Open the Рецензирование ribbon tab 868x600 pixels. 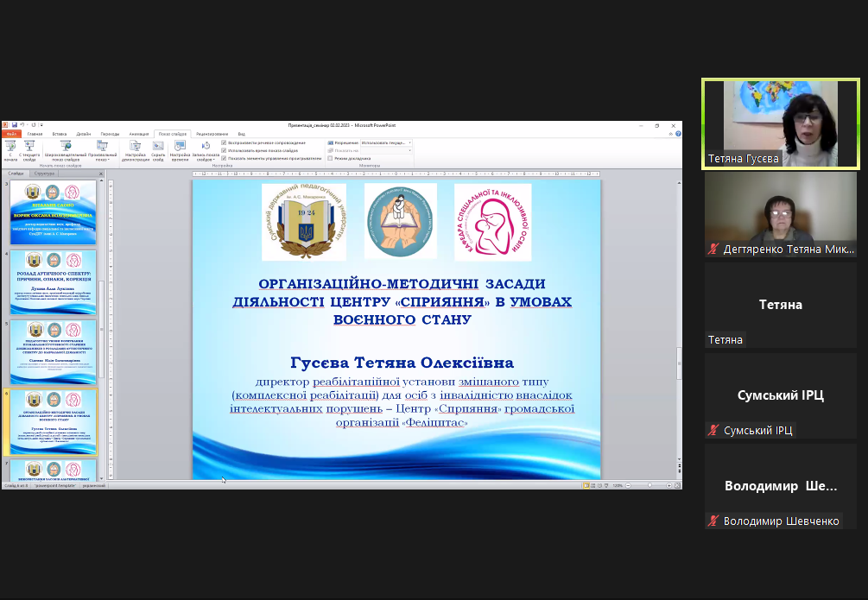212,134
